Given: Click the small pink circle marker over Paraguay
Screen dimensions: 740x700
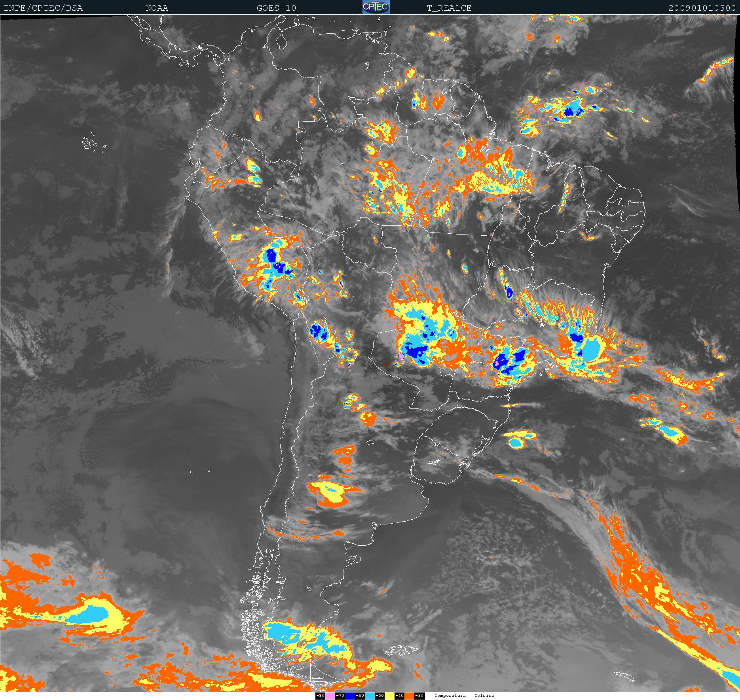Looking at the screenshot, I should pos(401,356).
